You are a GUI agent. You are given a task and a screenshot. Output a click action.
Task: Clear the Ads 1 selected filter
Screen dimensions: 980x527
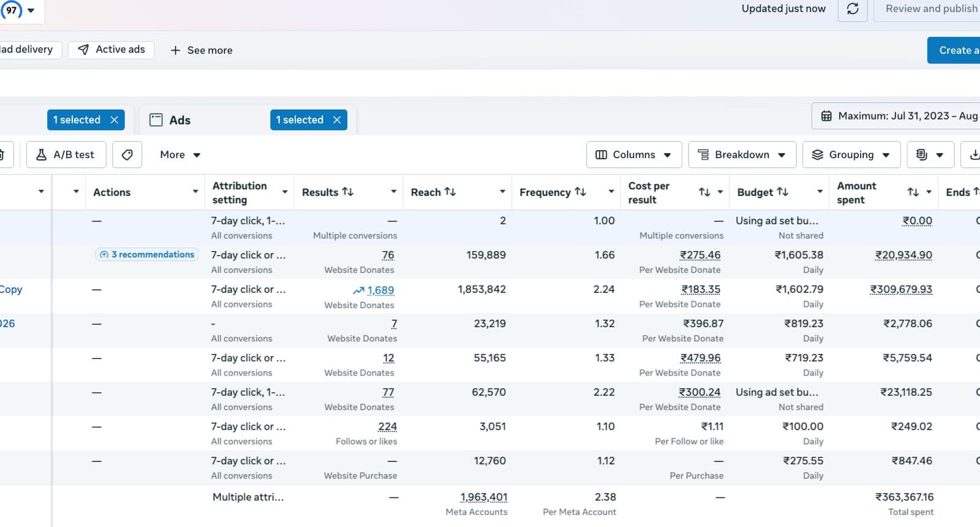tap(337, 120)
